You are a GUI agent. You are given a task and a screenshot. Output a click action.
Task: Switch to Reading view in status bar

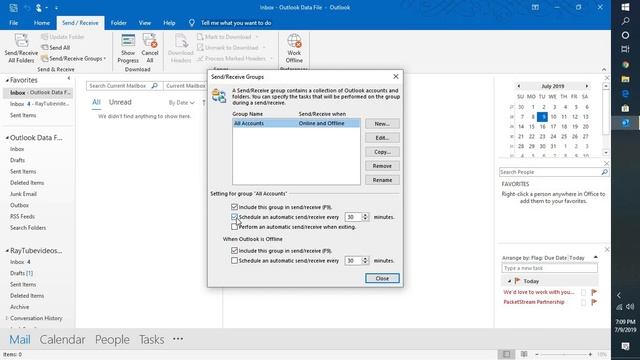click(x=524, y=354)
